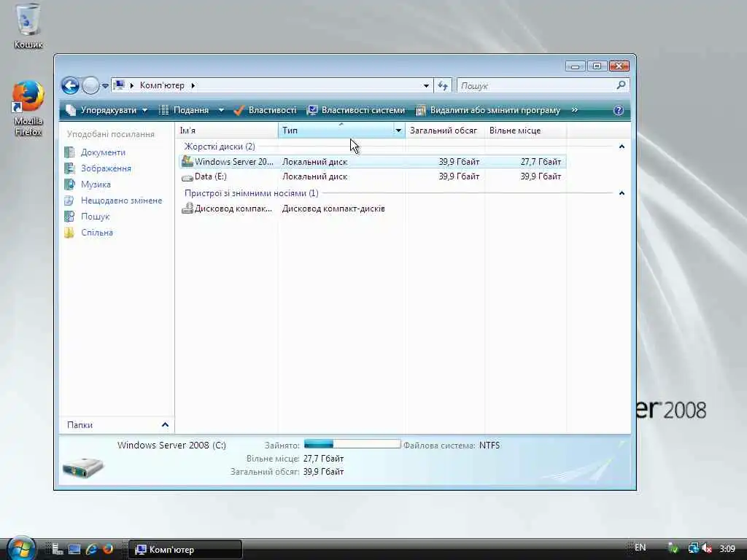Collapse the Жорсткі диски group
747x560 pixels.
(622, 147)
